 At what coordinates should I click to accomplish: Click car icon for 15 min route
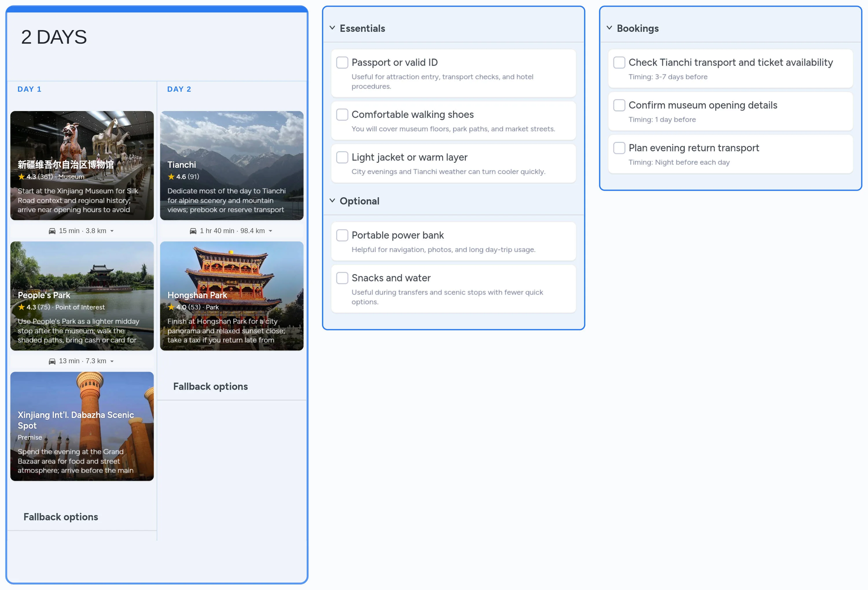click(52, 231)
